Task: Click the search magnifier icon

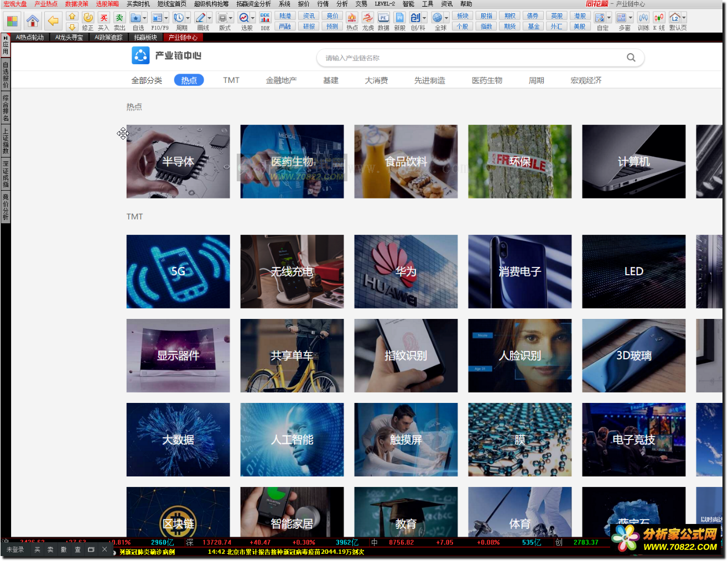Action: click(631, 57)
